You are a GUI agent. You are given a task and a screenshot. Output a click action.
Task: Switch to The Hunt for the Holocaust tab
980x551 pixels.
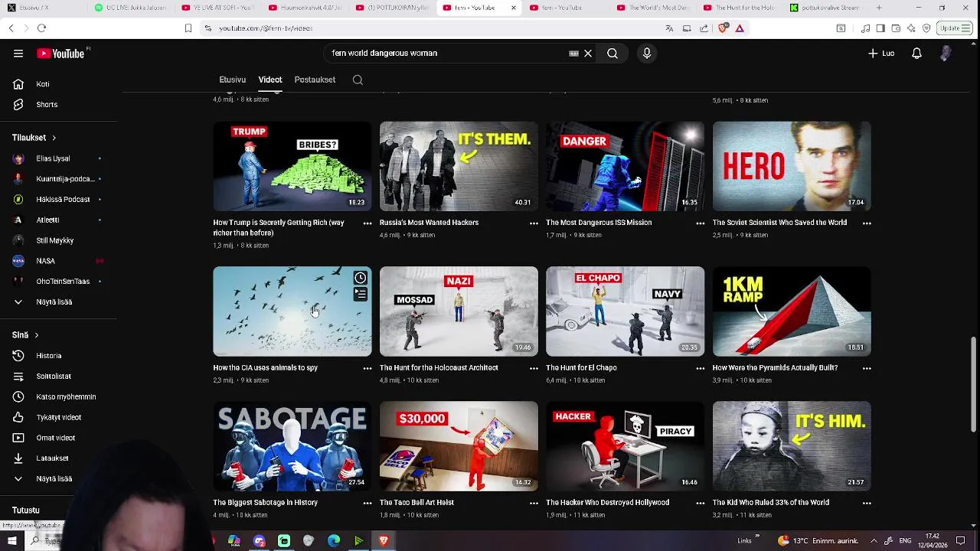[740, 8]
